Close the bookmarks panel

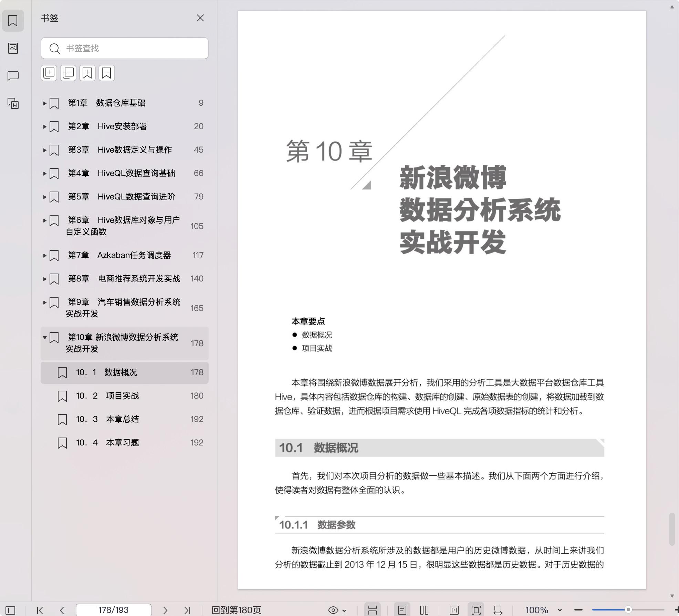(200, 18)
